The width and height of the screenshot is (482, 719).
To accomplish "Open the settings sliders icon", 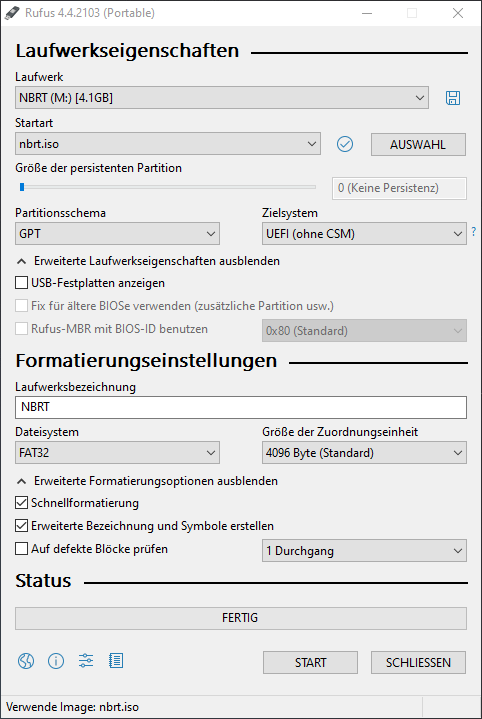I will click(86, 661).
